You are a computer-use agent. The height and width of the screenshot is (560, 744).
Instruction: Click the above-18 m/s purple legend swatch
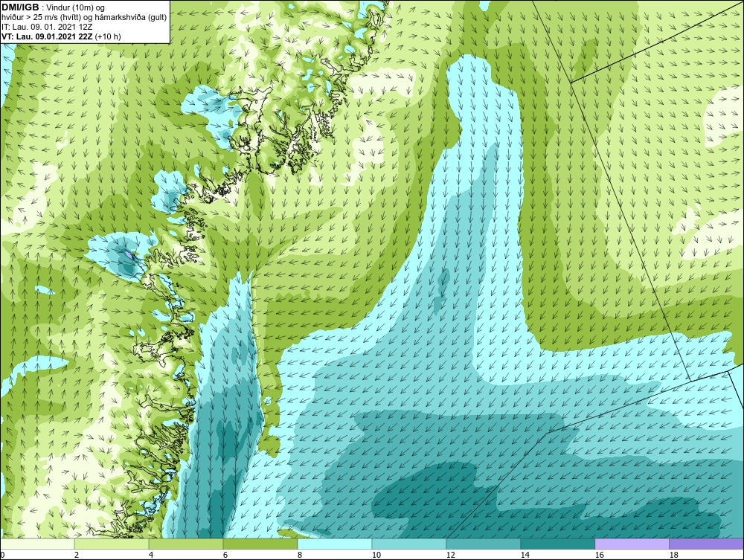coord(707,544)
